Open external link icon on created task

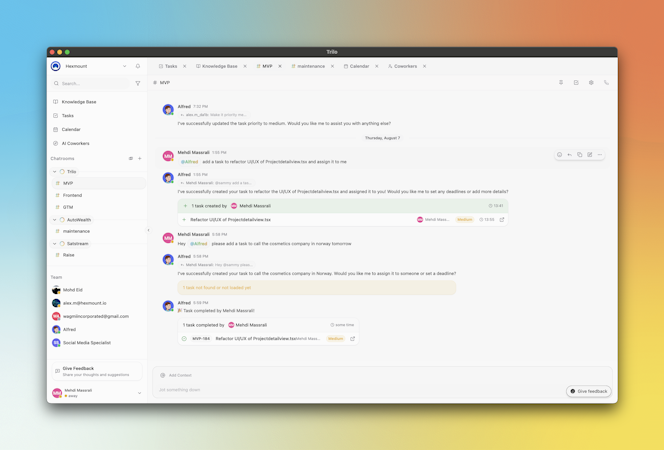click(502, 220)
